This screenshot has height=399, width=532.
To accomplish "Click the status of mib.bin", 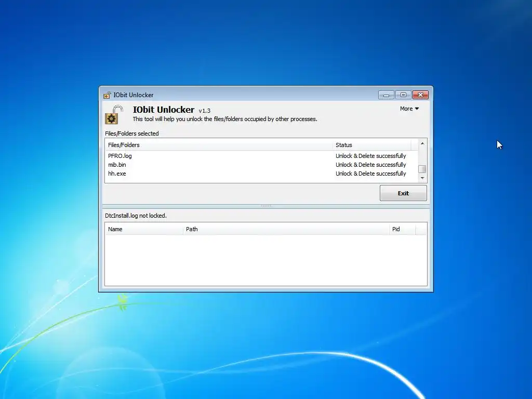I will [370, 165].
